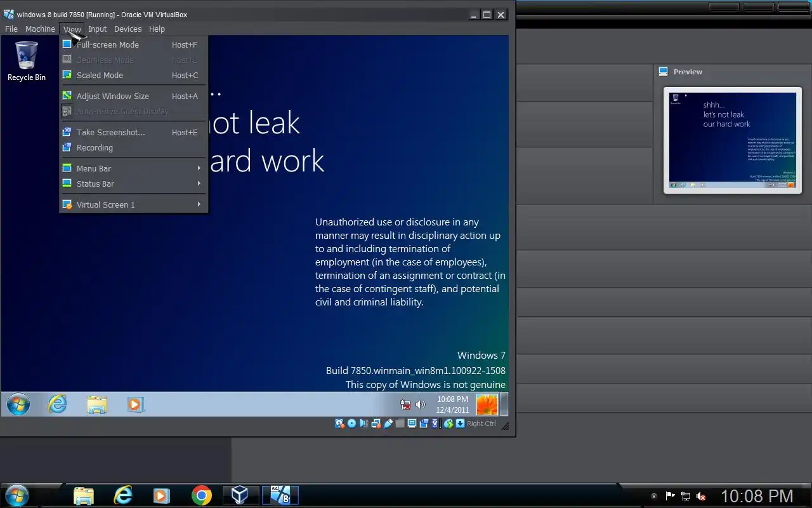Expand the Virtual Screen 1 submenu
Image resolution: width=812 pixels, height=508 pixels.
pyautogui.click(x=133, y=204)
